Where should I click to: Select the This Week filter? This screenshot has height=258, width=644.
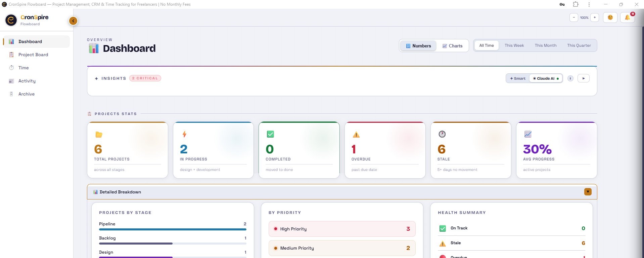coord(514,45)
